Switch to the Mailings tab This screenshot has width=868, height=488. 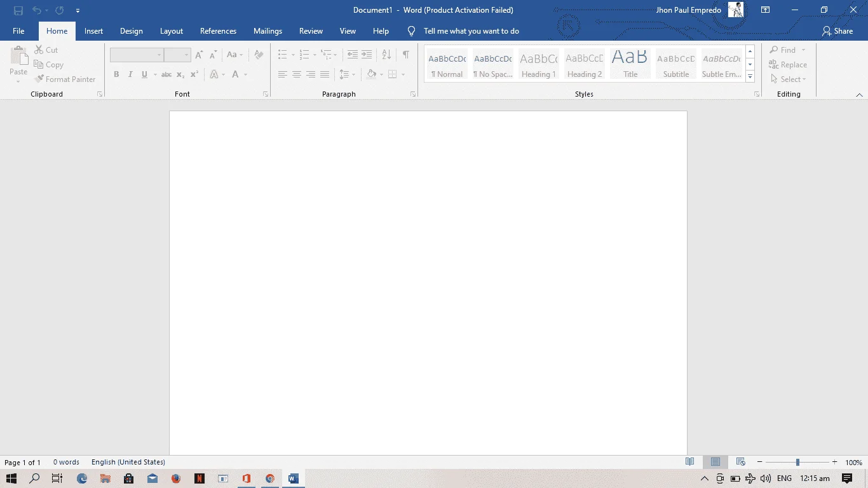tap(268, 31)
